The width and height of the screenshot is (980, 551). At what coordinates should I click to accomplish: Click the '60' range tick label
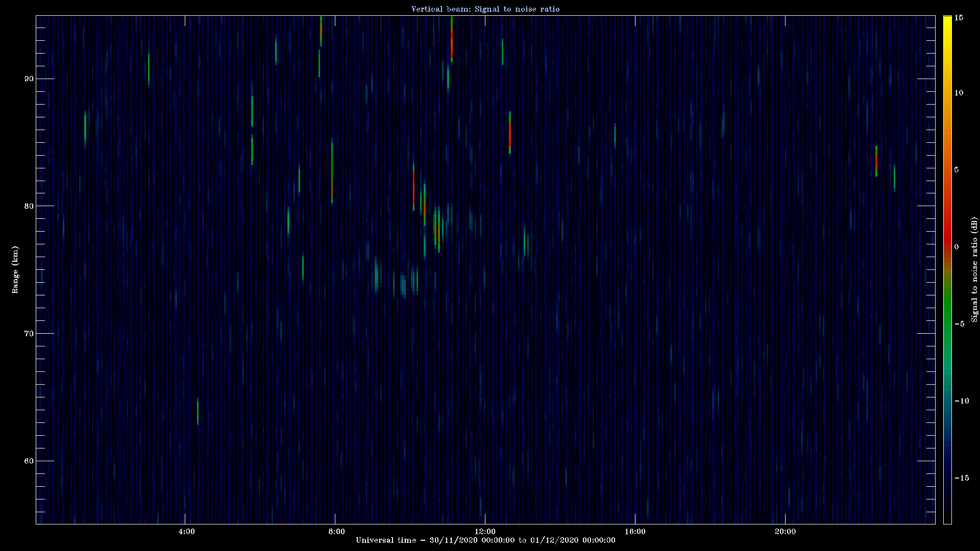click(29, 461)
